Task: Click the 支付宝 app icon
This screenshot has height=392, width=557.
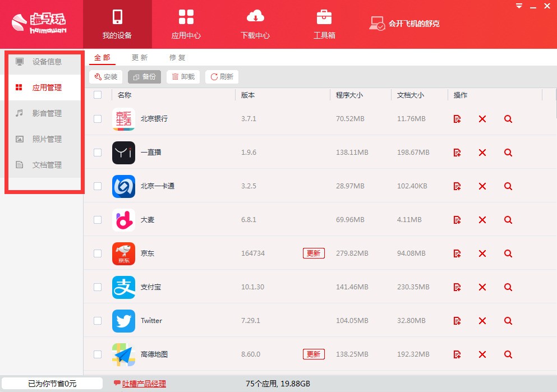Action: click(x=123, y=287)
